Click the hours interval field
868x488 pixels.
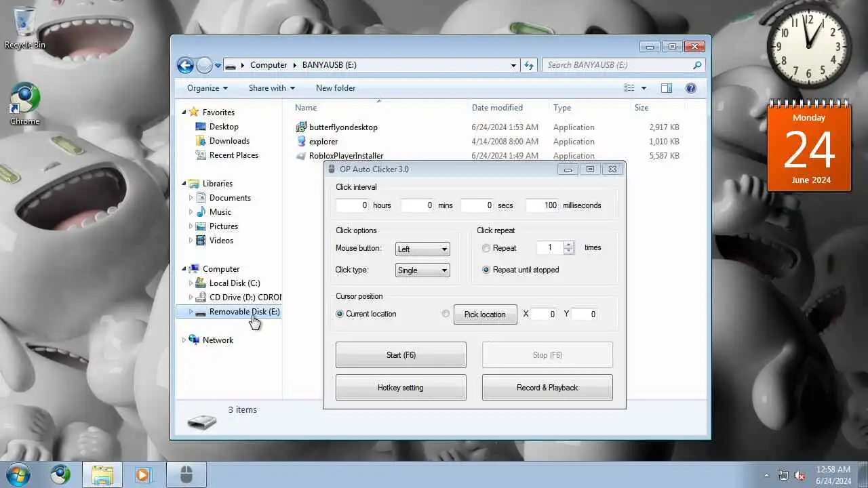pos(353,205)
